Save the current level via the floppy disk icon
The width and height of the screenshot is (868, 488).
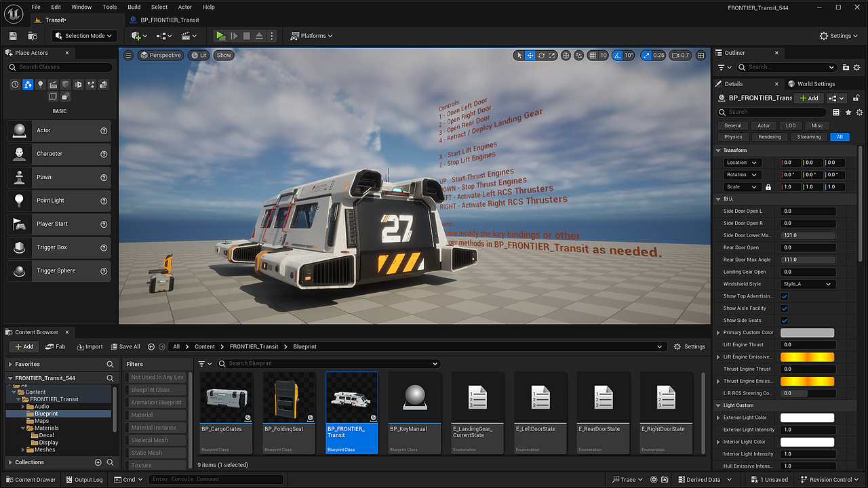(x=12, y=36)
